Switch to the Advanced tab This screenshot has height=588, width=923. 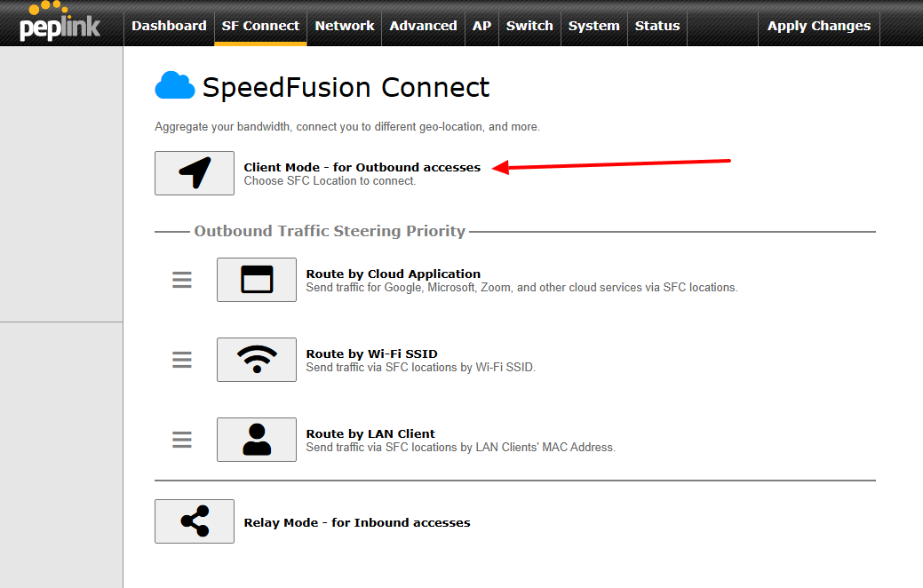[x=423, y=26]
